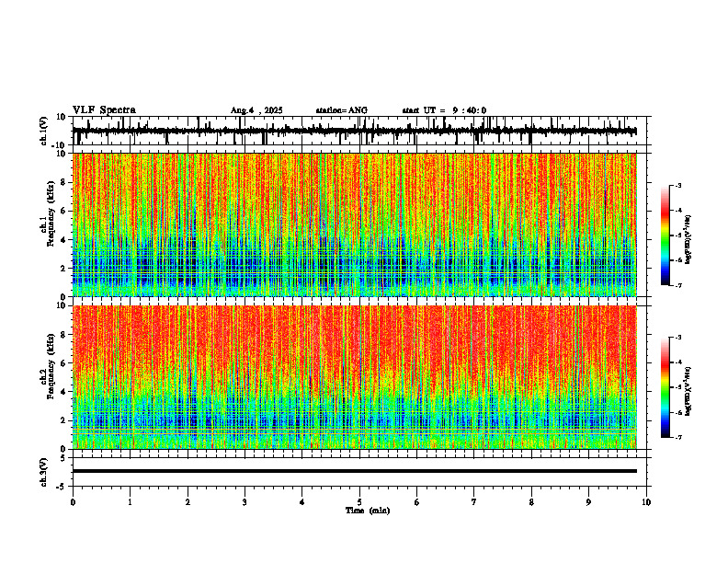728x563 pixels.
Task: Click the "-7" label on ch.2 color scale
Action: tap(678, 437)
